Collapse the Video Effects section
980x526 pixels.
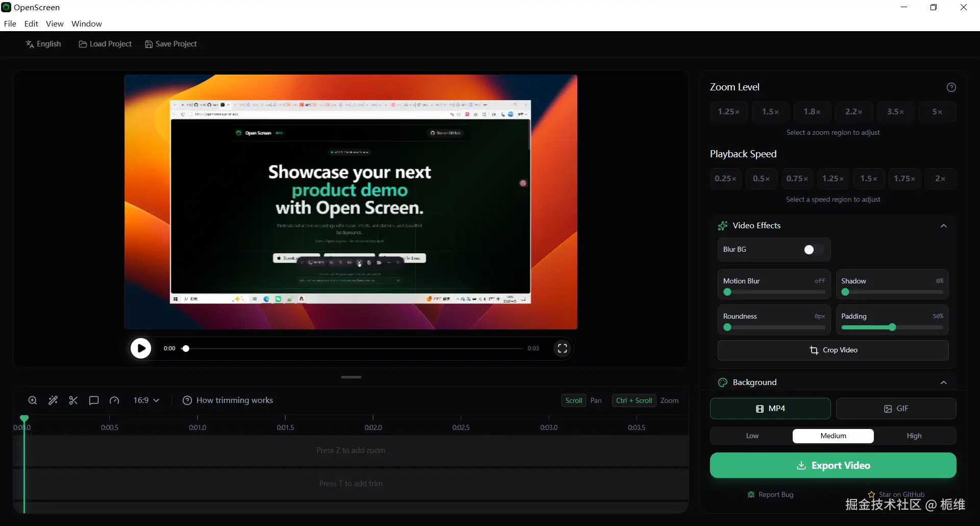944,226
